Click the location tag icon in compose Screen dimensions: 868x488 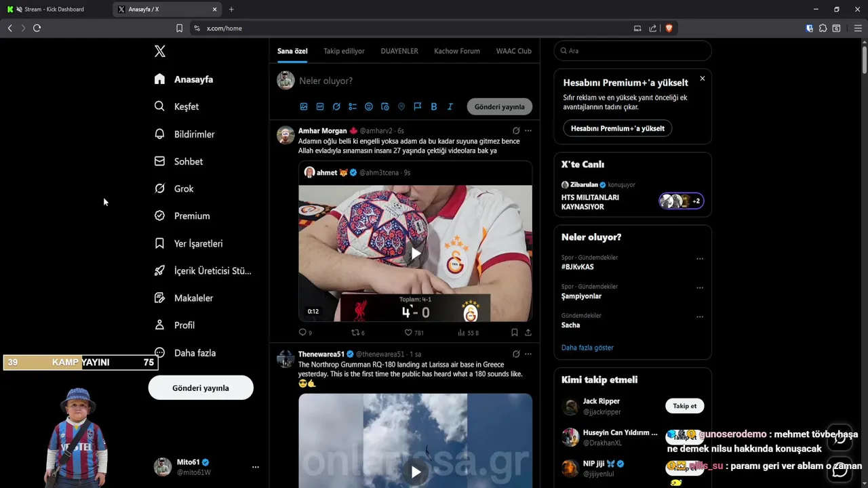[x=401, y=106]
